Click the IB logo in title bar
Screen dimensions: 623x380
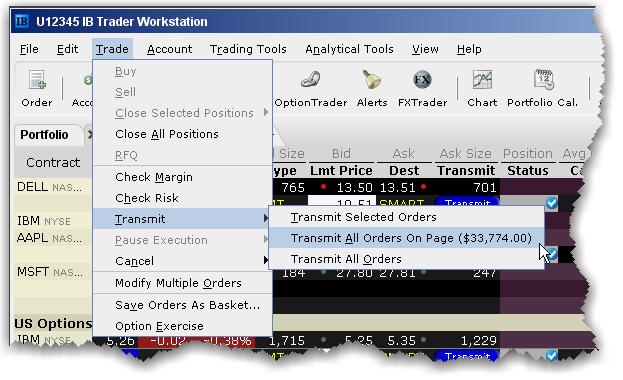pos(22,21)
